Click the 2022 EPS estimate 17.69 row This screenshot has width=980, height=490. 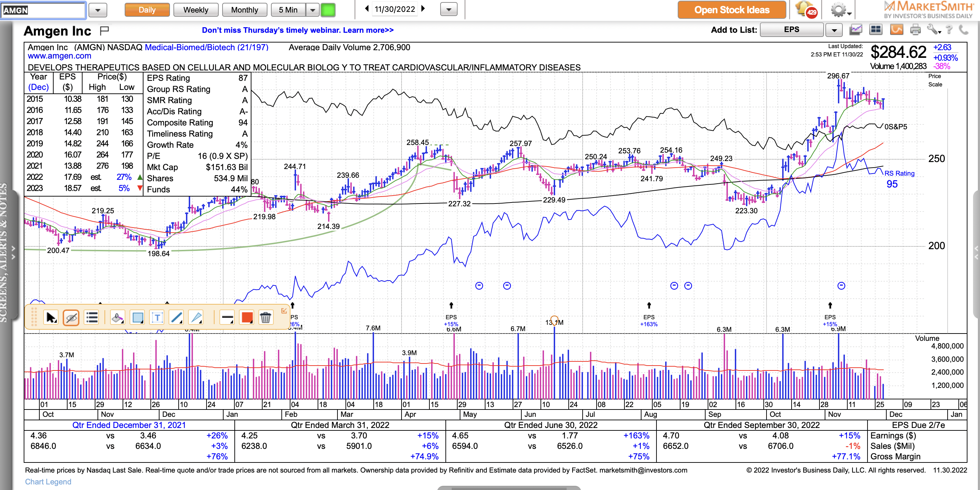tap(84, 177)
